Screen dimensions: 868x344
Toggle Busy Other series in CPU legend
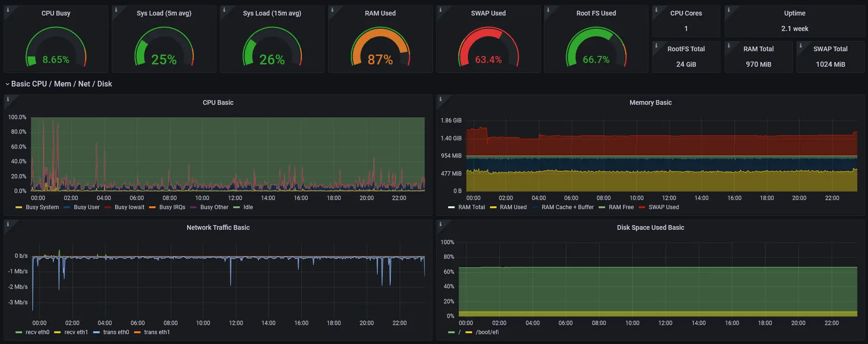tap(214, 207)
